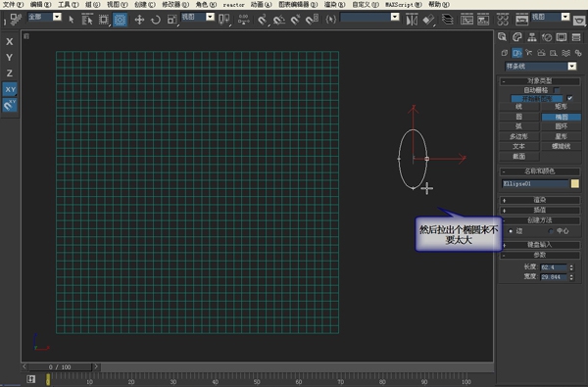Select the Space Warps category icon

pyautogui.click(x=565, y=53)
